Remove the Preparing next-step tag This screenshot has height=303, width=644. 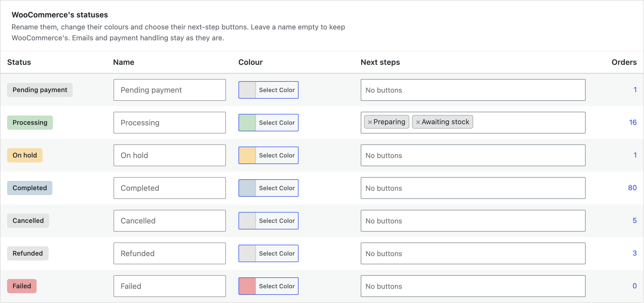[x=370, y=122]
